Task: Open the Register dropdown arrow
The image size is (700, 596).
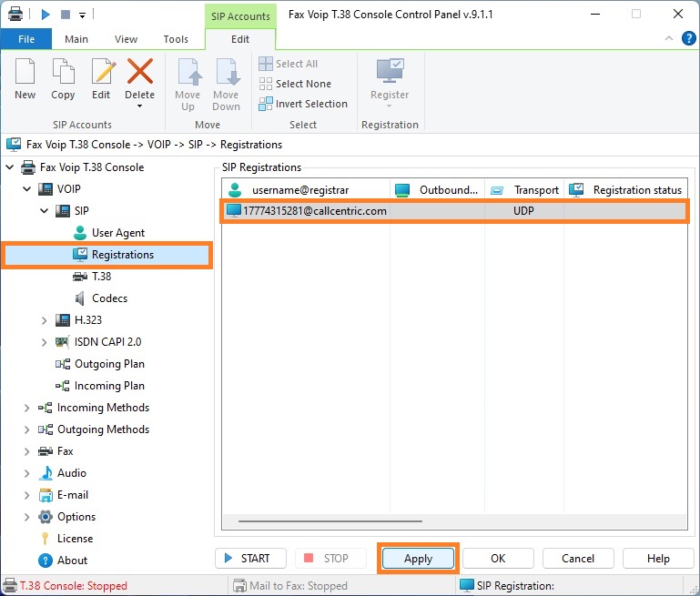Action: 390,106
